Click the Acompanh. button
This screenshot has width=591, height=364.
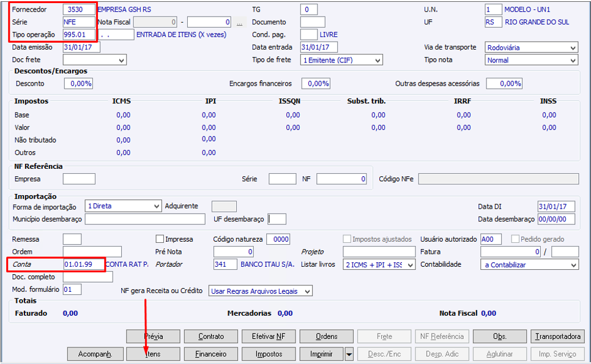click(95, 354)
